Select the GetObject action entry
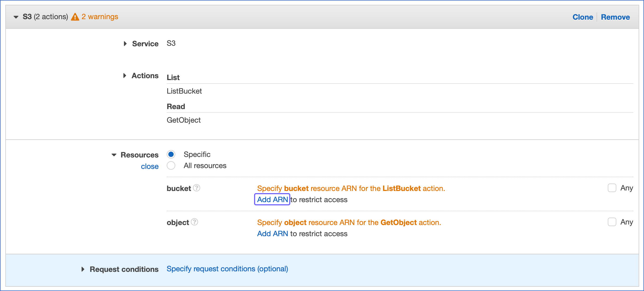Viewport: 644px width, 291px height. [x=184, y=120]
